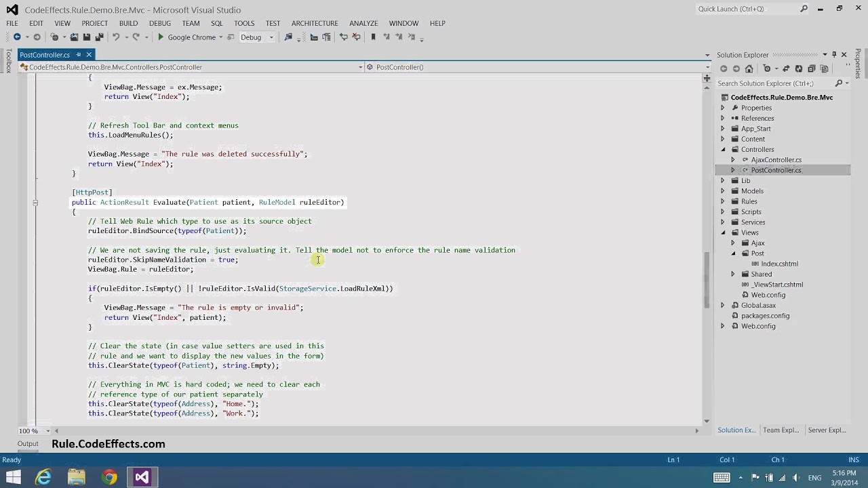Click the Navigate Forward toolbar arrow

37,37
